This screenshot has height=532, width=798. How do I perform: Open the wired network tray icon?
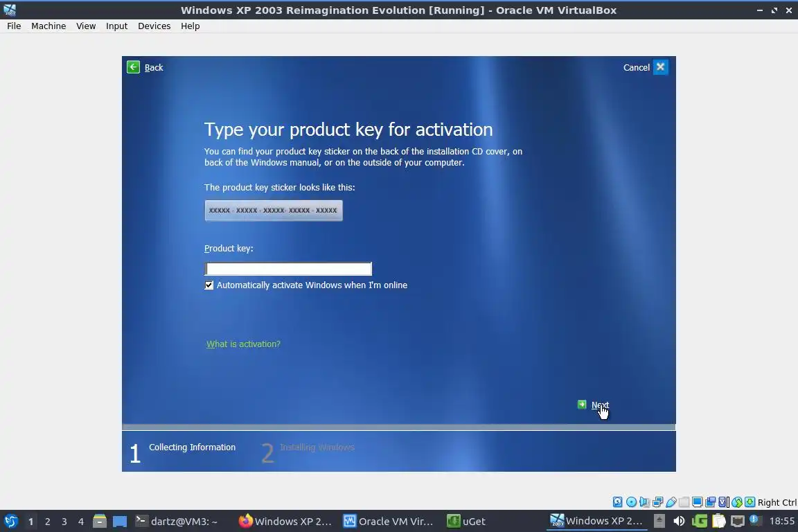(x=738, y=521)
